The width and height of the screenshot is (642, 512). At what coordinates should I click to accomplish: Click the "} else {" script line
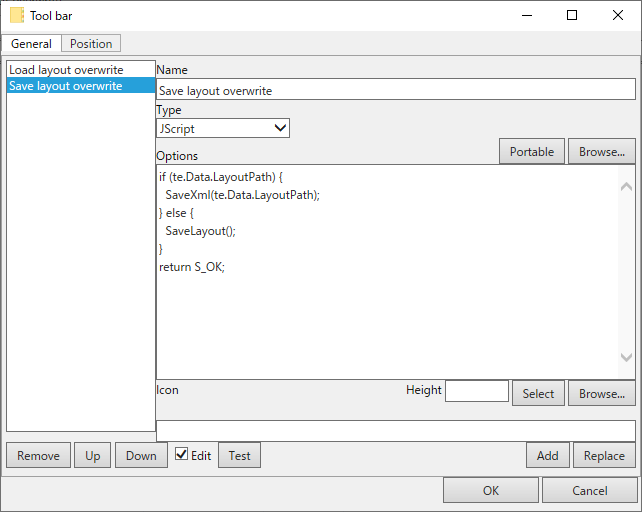[x=176, y=213]
